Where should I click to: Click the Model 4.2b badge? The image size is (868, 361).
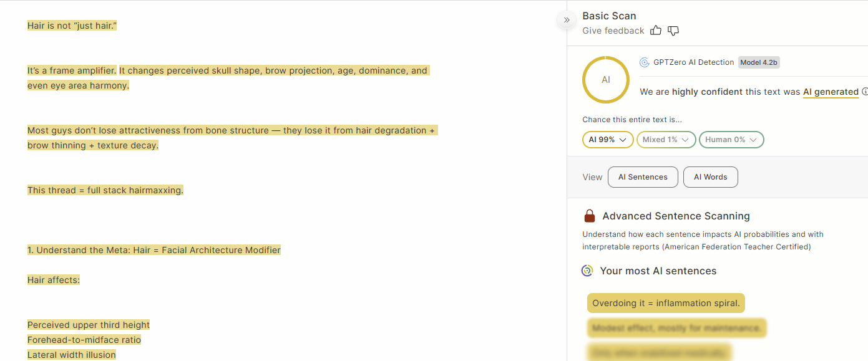759,62
